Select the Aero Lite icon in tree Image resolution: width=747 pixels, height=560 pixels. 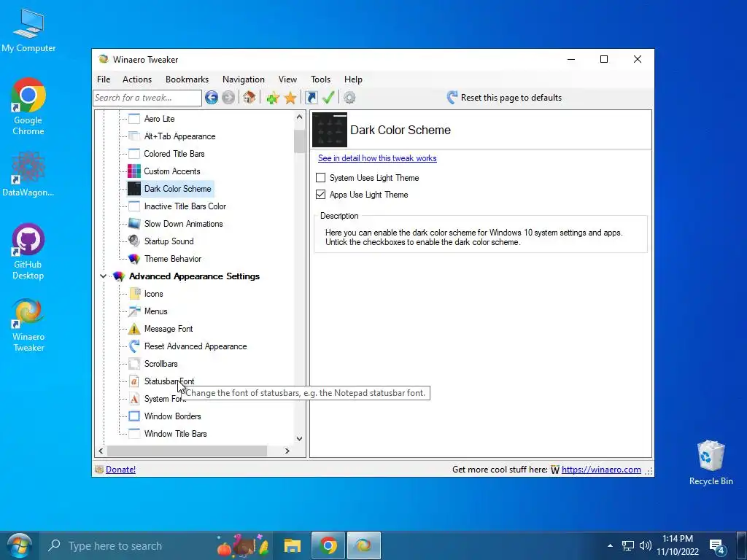tap(134, 119)
